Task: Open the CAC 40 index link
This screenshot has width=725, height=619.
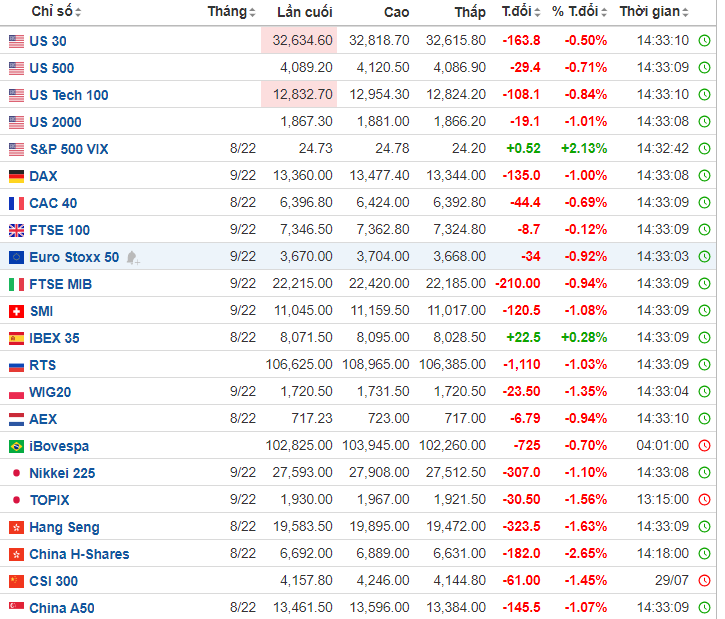Action: click(53, 203)
